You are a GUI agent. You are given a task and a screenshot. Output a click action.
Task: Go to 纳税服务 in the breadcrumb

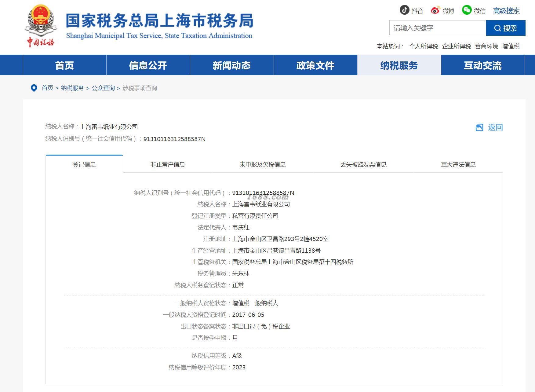click(x=72, y=88)
